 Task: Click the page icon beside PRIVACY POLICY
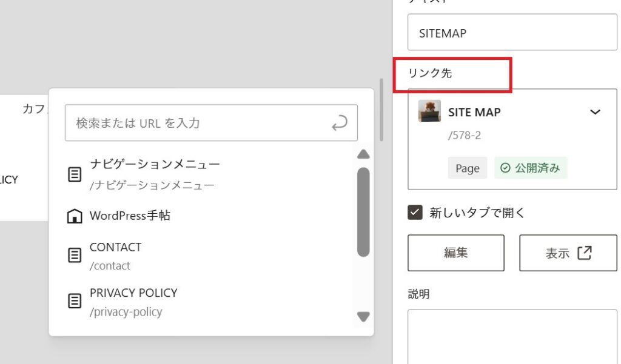(x=75, y=300)
